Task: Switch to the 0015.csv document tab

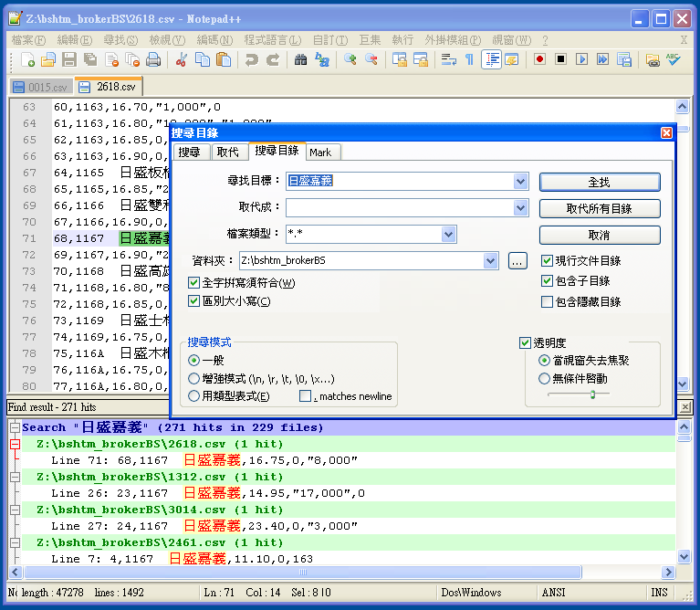Action: point(41,87)
